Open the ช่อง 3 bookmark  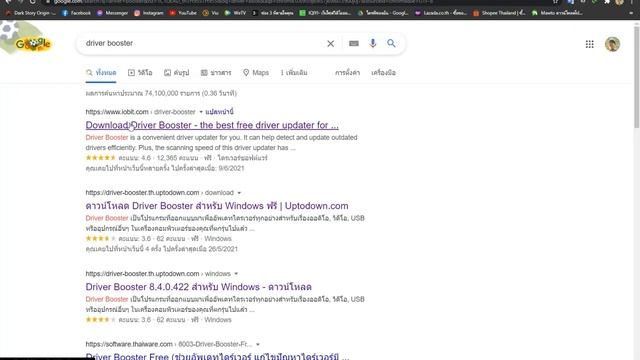pyautogui.click(x=273, y=13)
